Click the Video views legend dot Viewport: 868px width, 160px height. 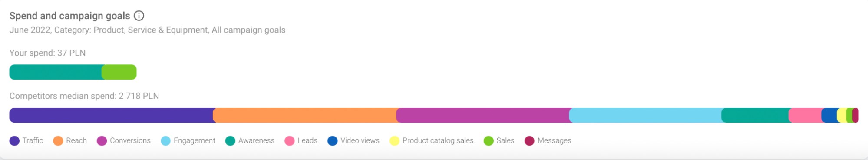(x=333, y=141)
